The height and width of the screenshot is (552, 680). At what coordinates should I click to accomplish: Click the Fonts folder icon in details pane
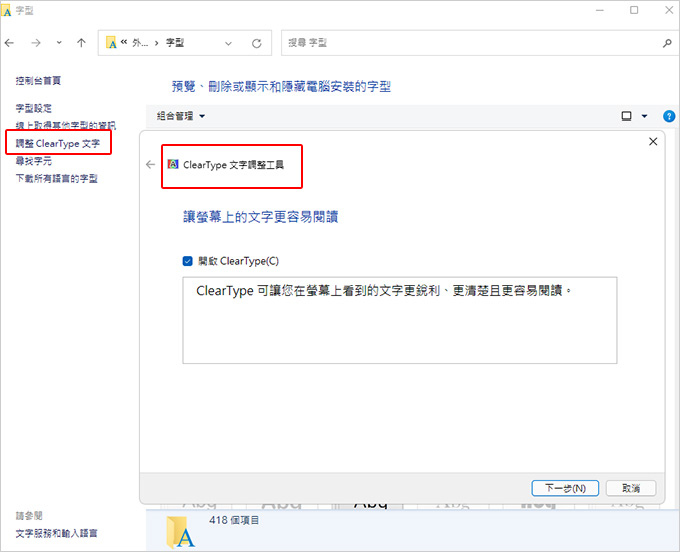click(180, 532)
